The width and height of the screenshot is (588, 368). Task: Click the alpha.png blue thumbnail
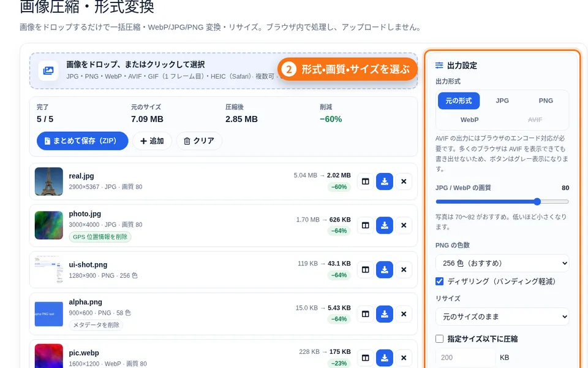(49, 314)
